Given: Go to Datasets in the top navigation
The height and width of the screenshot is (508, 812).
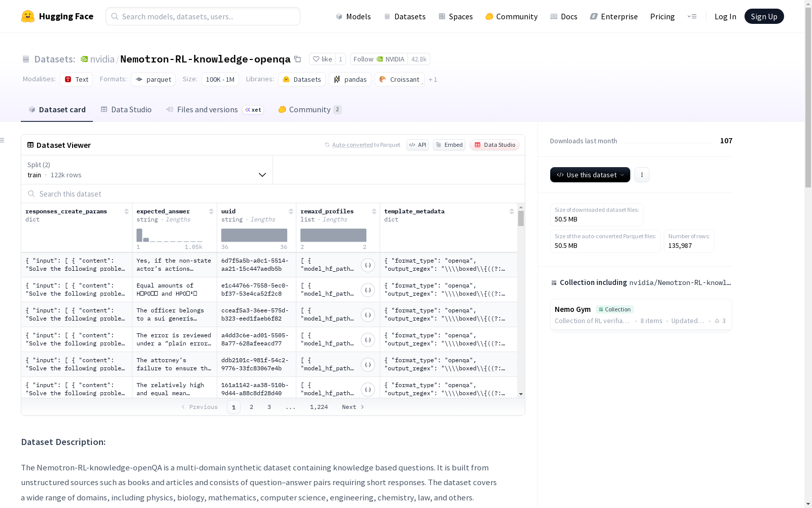Looking at the screenshot, I should click(404, 16).
